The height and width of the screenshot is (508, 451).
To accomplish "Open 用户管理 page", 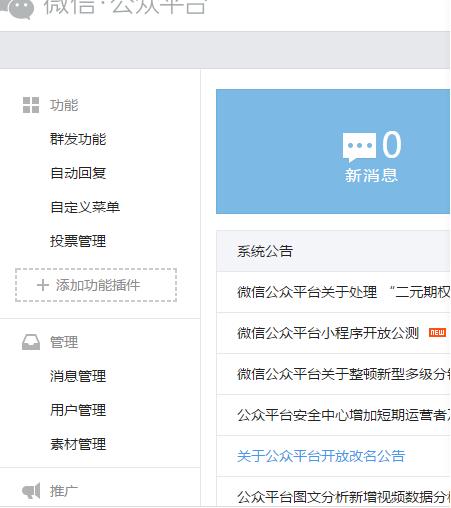I will 78,410.
